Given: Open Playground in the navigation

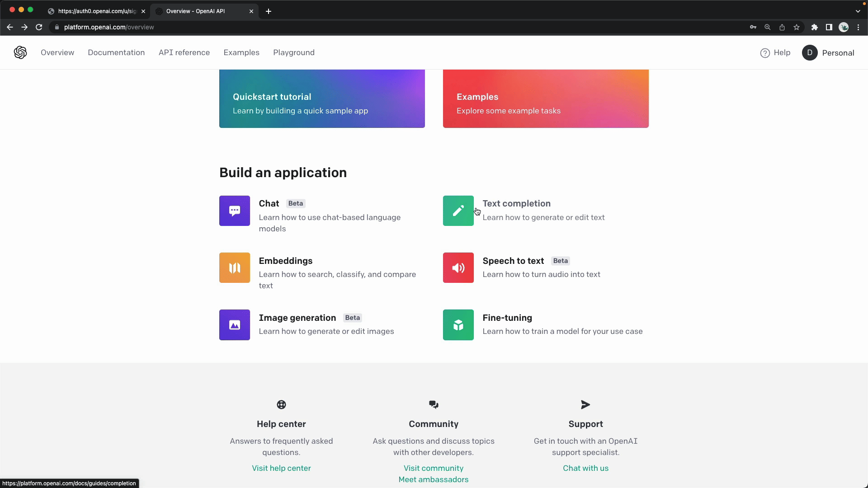Looking at the screenshot, I should (x=294, y=52).
